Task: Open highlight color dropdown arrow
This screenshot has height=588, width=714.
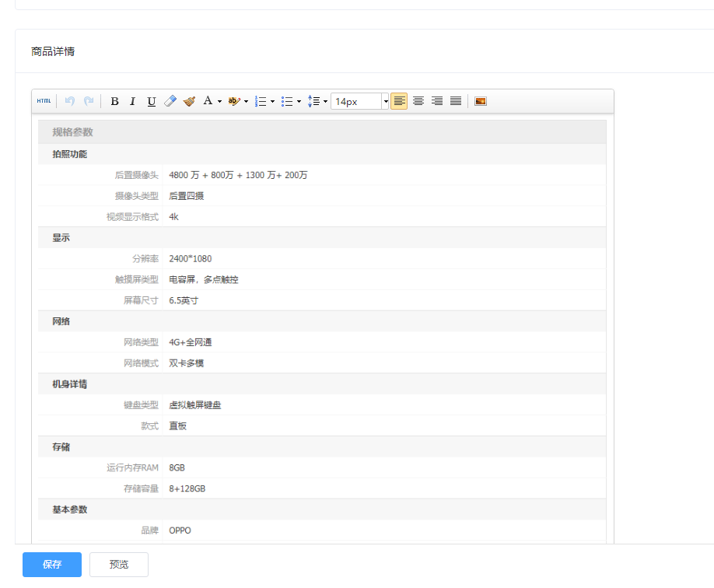Action: (x=246, y=102)
